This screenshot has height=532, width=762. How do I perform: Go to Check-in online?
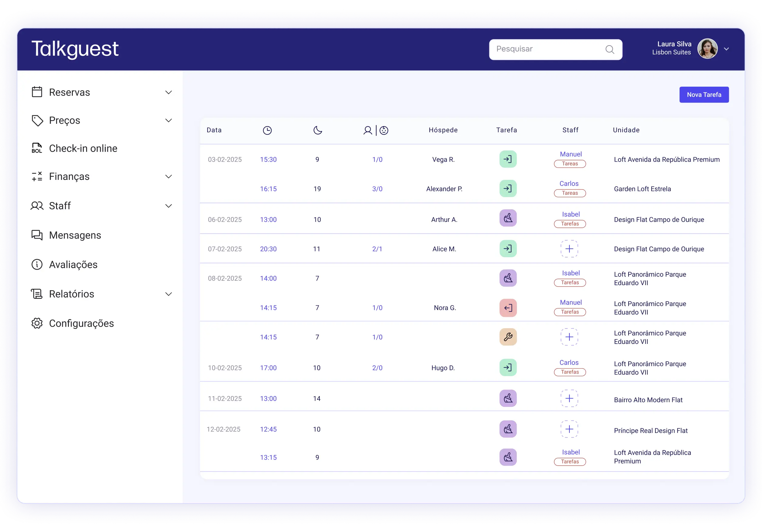point(83,148)
